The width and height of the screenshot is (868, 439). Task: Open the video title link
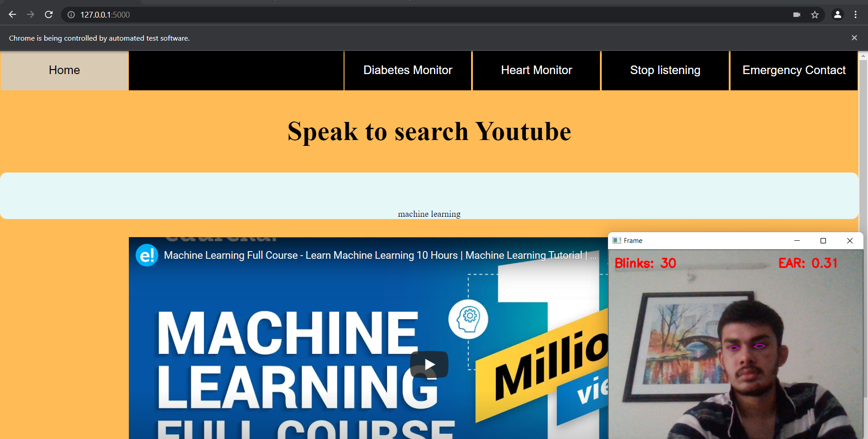click(x=380, y=256)
